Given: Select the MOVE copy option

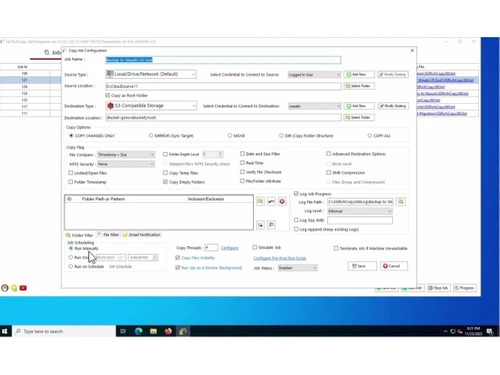Looking at the screenshot, I should click(230, 136).
